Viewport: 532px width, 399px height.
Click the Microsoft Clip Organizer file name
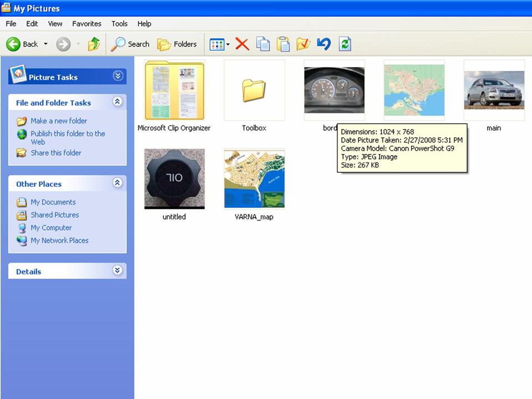pos(174,128)
